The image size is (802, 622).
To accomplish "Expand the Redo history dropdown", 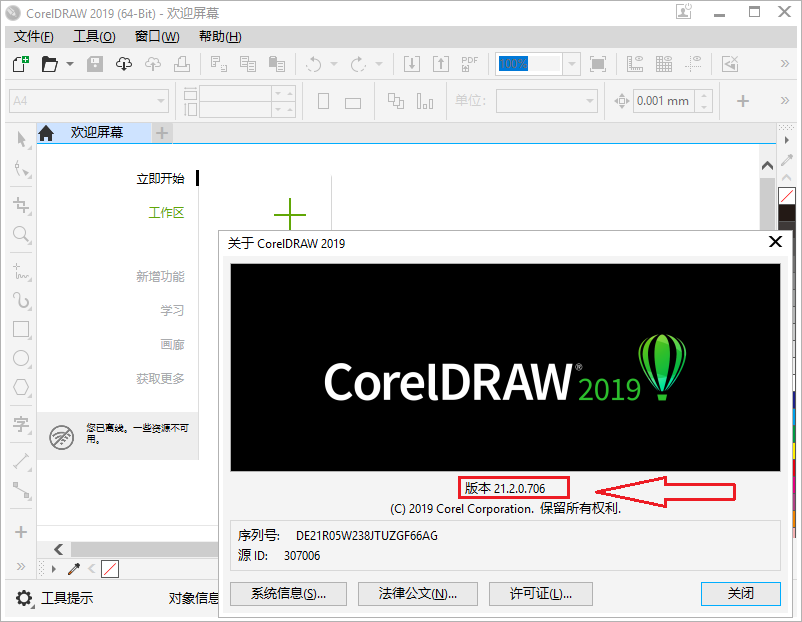I will pyautogui.click(x=379, y=64).
